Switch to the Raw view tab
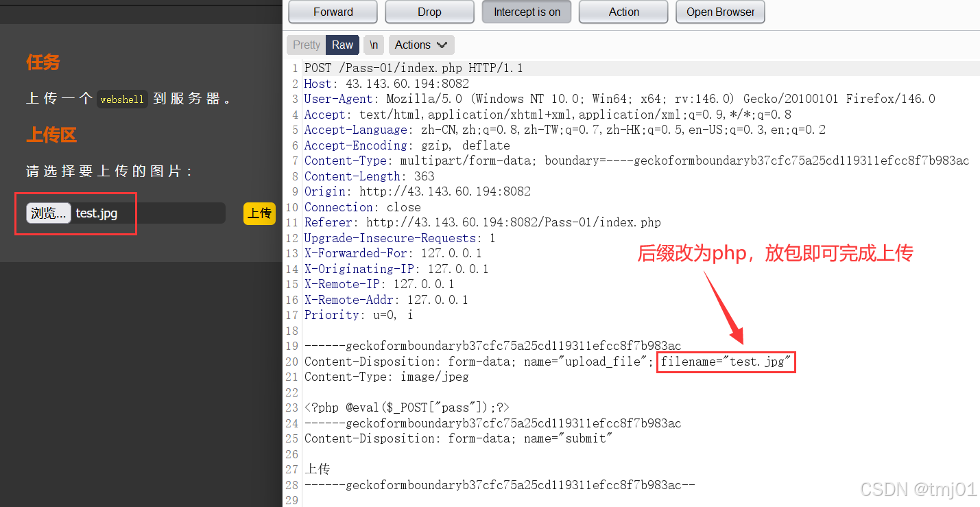980x507 pixels. (342, 45)
